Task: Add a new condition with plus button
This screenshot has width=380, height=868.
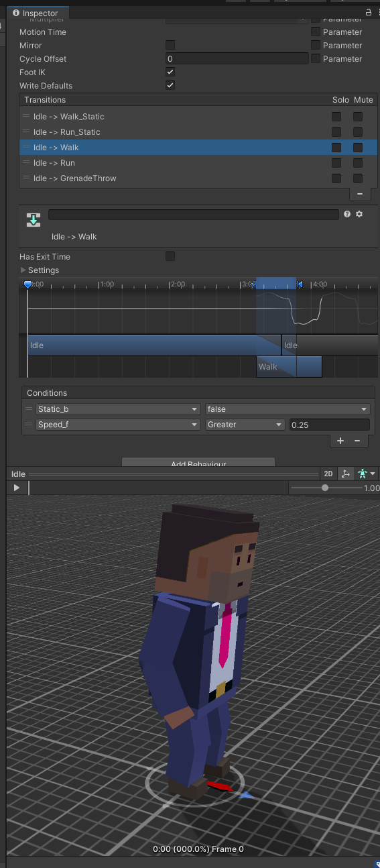Action: click(x=340, y=441)
